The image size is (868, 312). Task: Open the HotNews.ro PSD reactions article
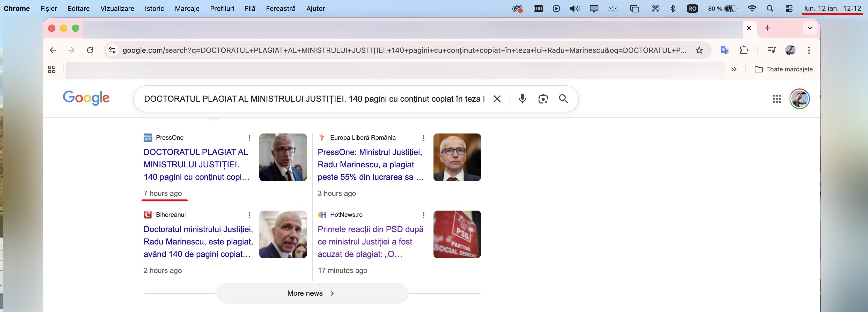(x=370, y=242)
